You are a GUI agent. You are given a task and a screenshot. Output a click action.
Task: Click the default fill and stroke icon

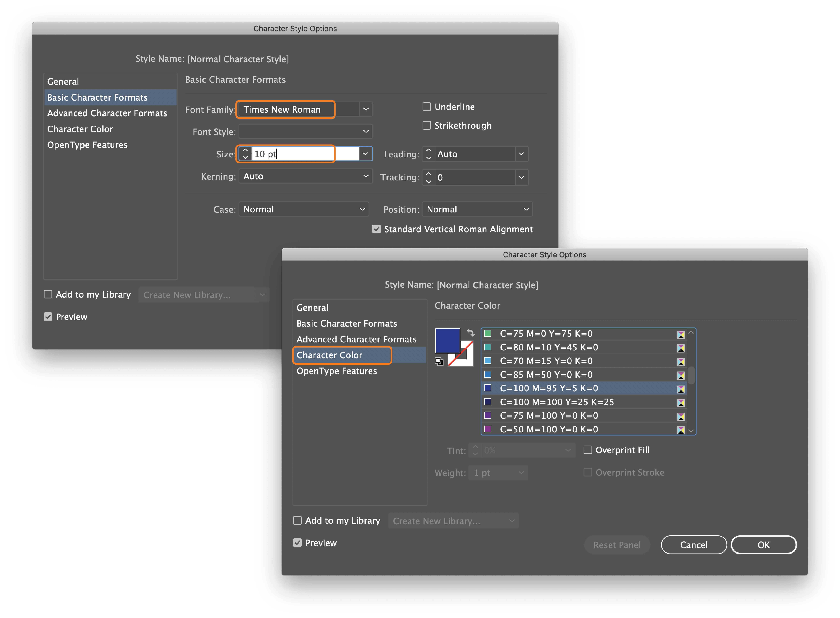tap(439, 361)
